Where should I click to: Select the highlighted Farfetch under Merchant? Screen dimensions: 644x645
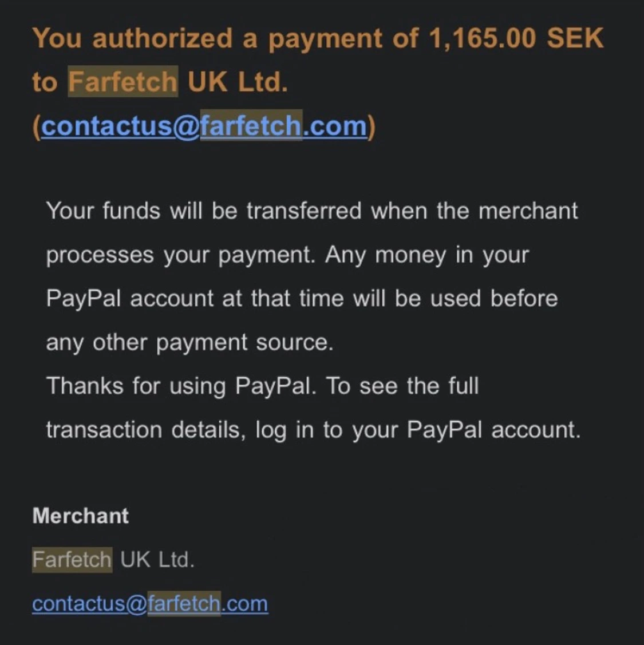(72, 560)
